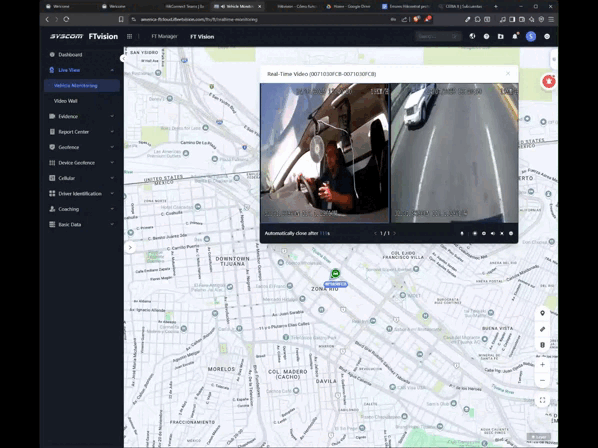Zoom out the map with minus
Viewport: 598px width, 448px height.
(542, 381)
